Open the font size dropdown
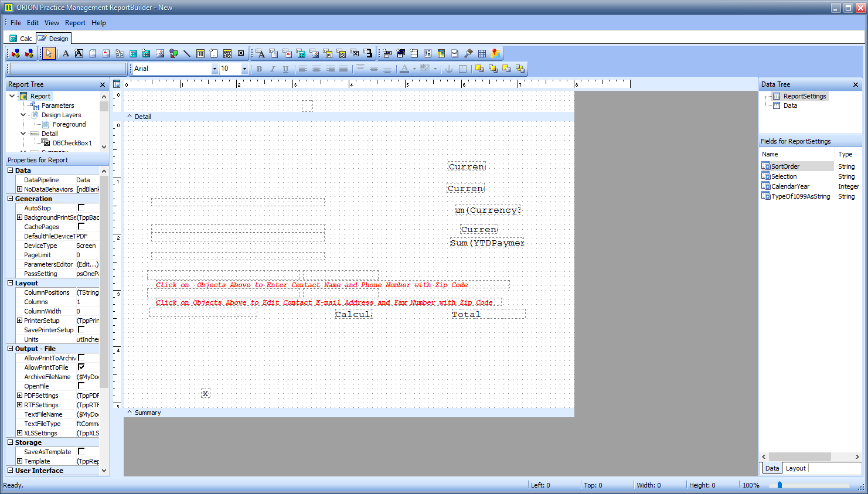The height and width of the screenshot is (494, 868). (x=244, y=69)
